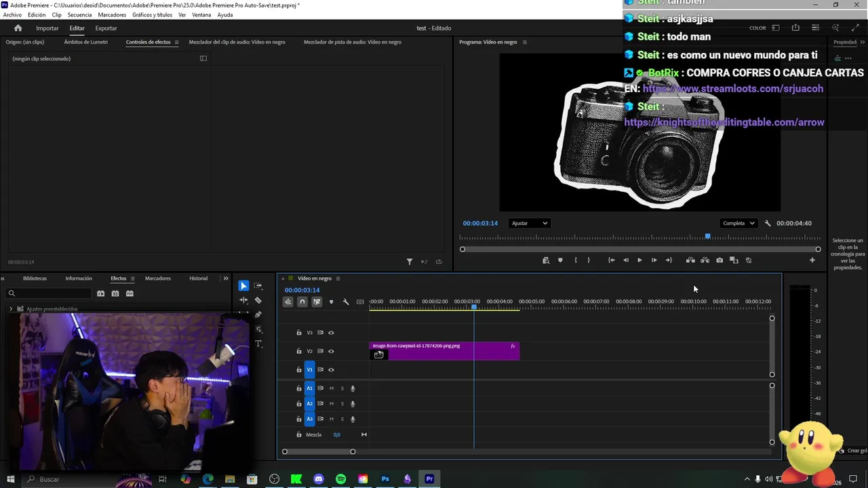
Task: Choose the Ripple Edit tool
Action: pyautogui.click(x=243, y=300)
